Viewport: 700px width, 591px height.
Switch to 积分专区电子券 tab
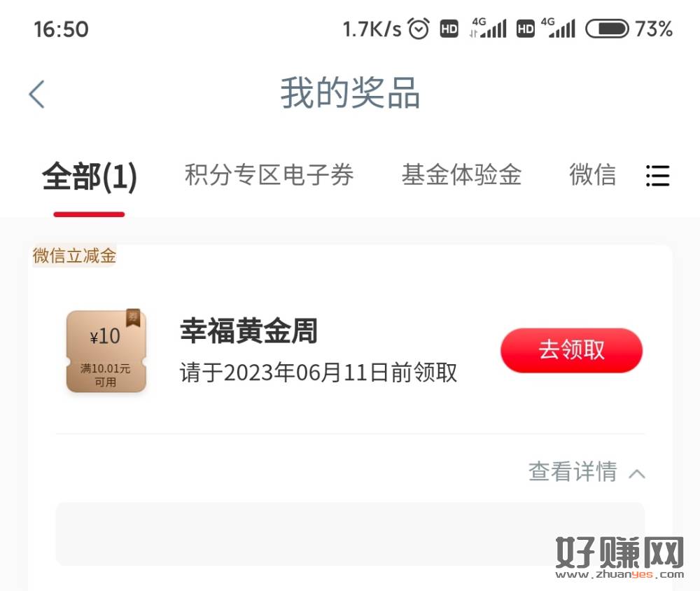coord(269,174)
